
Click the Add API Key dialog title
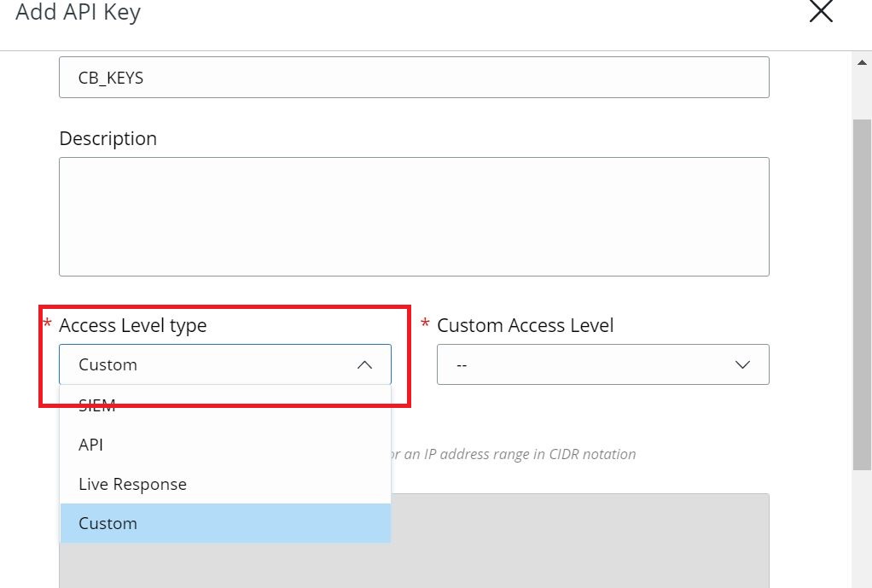tap(78, 13)
